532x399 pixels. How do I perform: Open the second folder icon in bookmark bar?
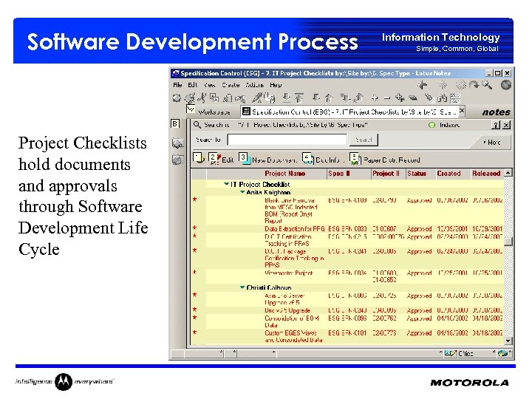pyautogui.click(x=178, y=159)
